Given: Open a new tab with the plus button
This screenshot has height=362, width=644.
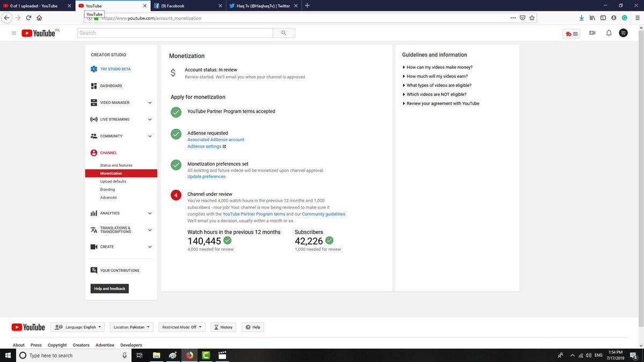Looking at the screenshot, I should point(307,5).
